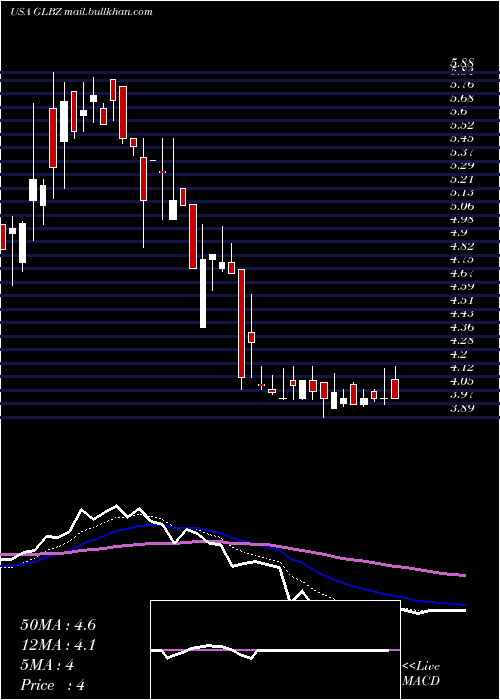Click the 4.9 price axis label
The image size is (500, 700).
tap(459, 233)
